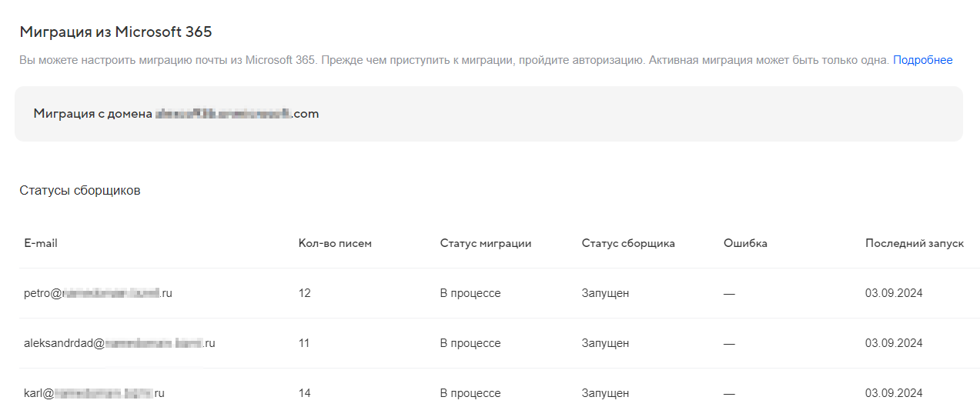Click the letter count 14 cell
The width and height of the screenshot is (980, 417).
[x=304, y=393]
